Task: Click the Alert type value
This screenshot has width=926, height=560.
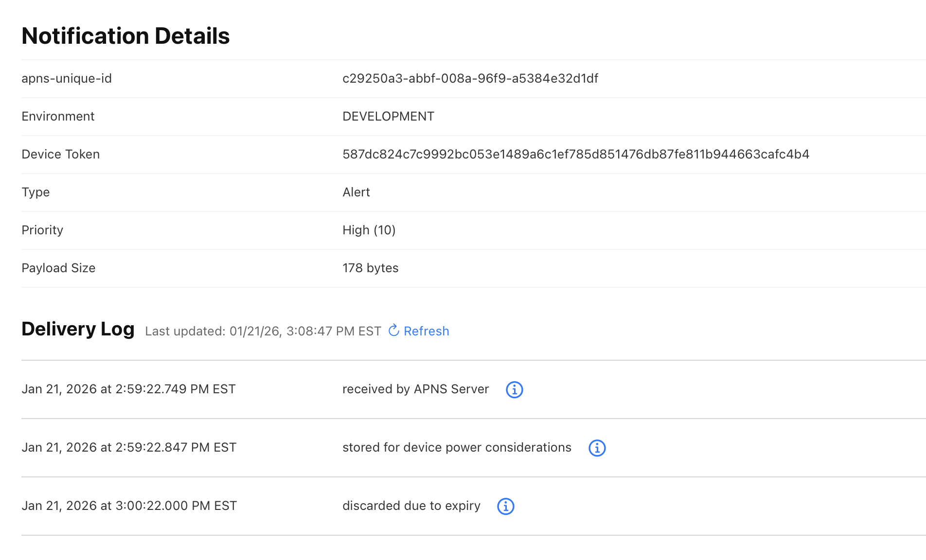Action: click(356, 192)
